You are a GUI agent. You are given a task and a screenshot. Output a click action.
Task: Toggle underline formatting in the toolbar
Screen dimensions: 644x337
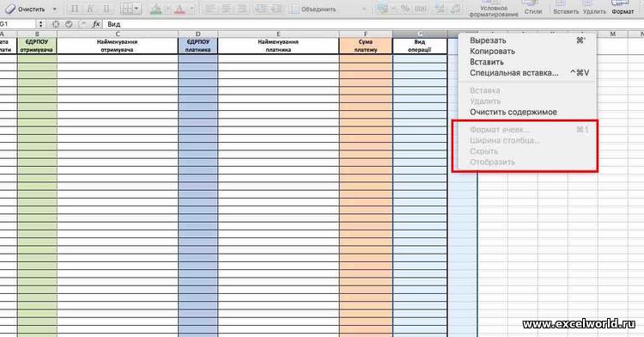(x=106, y=9)
